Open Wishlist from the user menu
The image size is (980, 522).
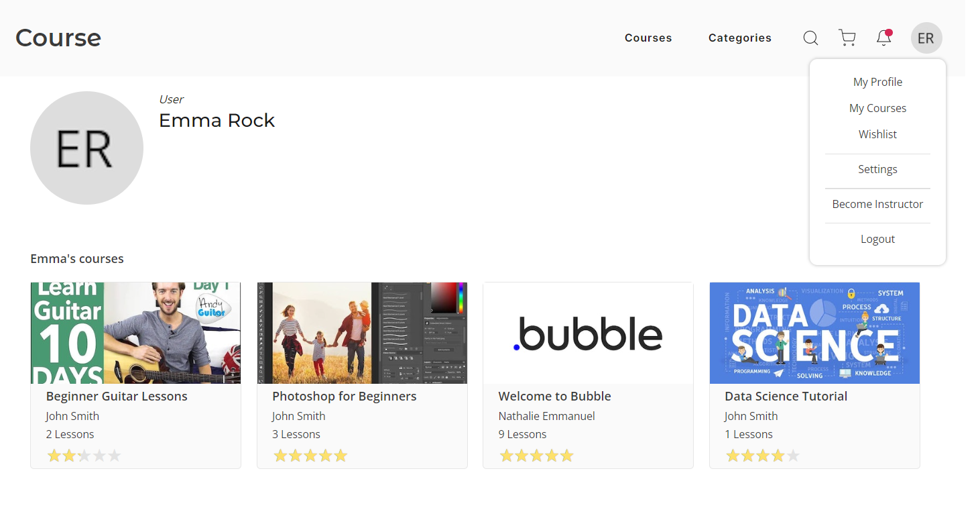pos(877,134)
